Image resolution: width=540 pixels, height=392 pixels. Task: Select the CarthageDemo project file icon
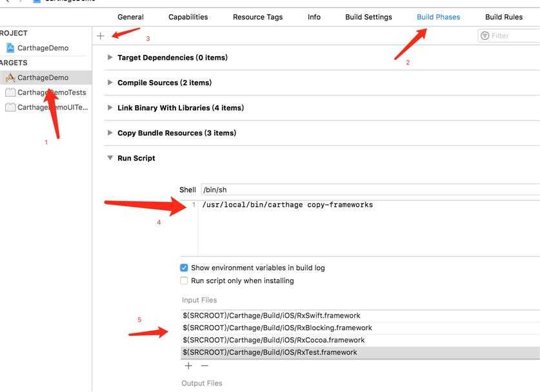tap(11, 48)
